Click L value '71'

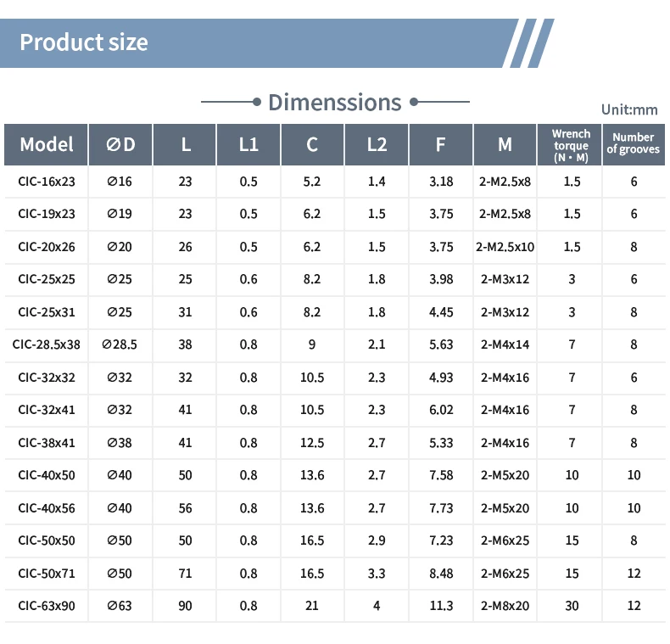(185, 574)
